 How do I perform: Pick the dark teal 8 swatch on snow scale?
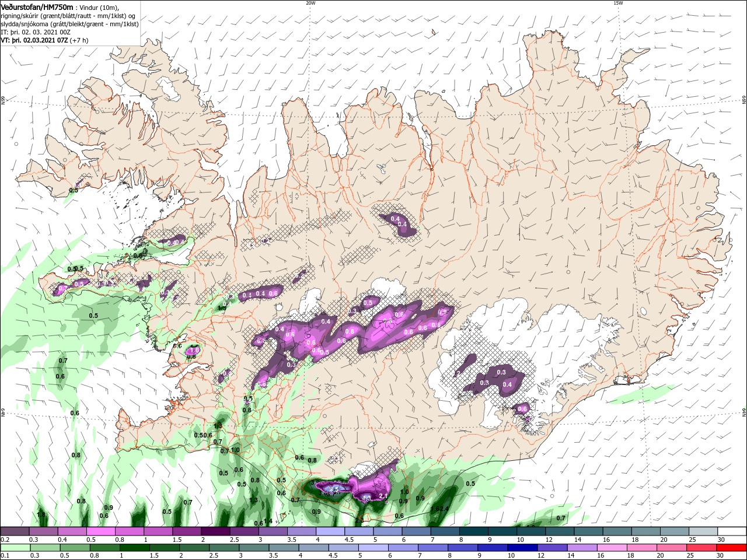click(x=473, y=531)
